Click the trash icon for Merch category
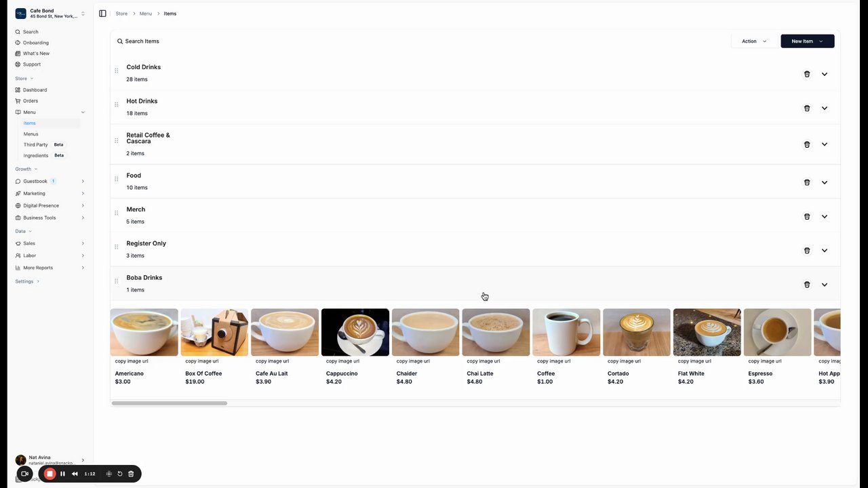 point(807,217)
